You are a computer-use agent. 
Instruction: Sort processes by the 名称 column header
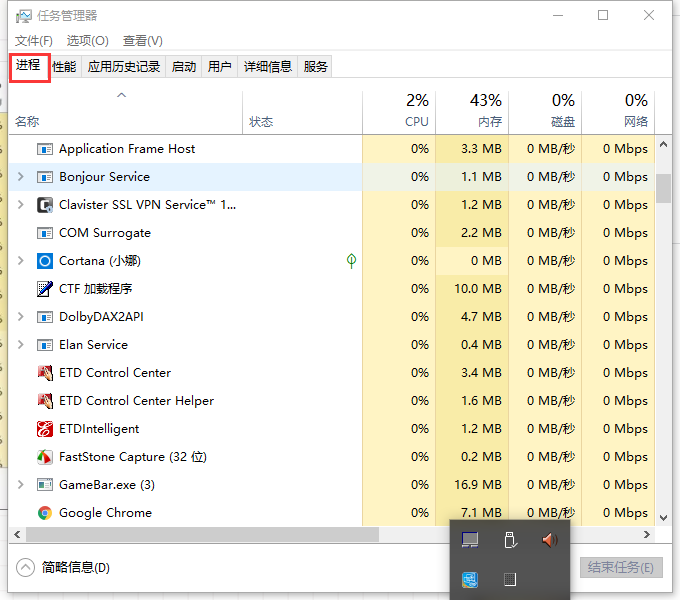(x=126, y=113)
